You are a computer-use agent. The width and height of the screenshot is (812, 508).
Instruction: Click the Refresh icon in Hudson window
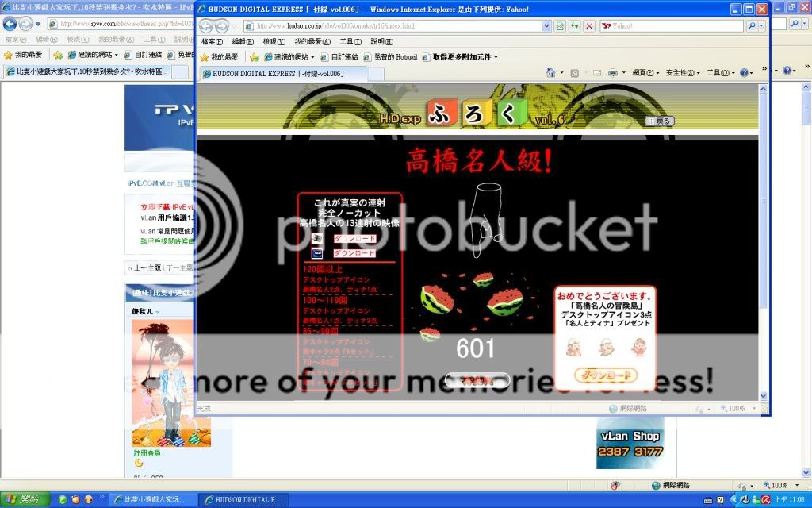(x=573, y=25)
